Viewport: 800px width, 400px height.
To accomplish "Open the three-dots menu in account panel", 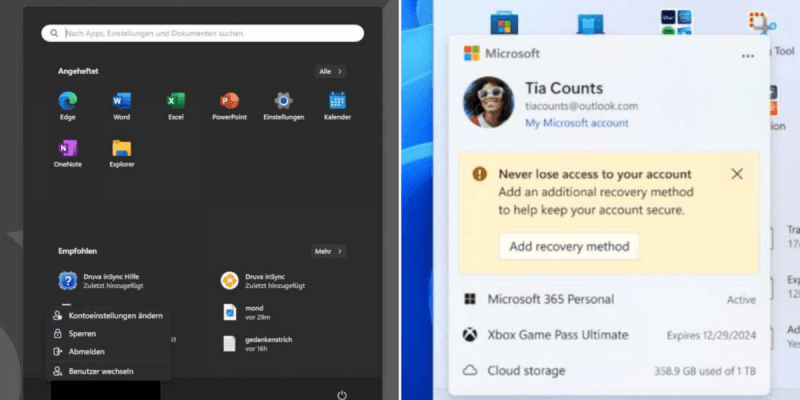I will click(x=747, y=56).
